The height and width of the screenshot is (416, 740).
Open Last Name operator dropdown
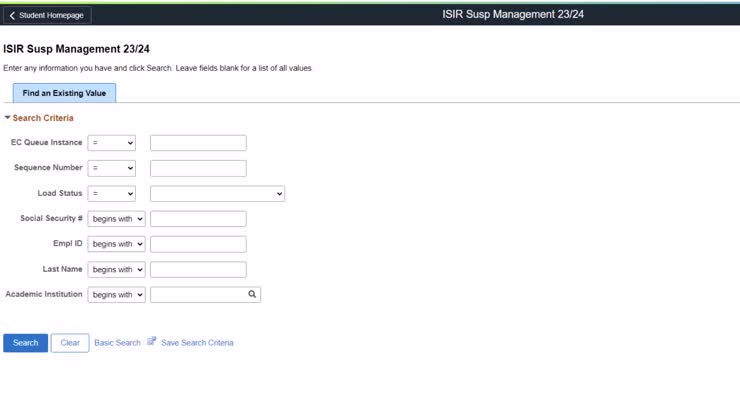tap(117, 270)
